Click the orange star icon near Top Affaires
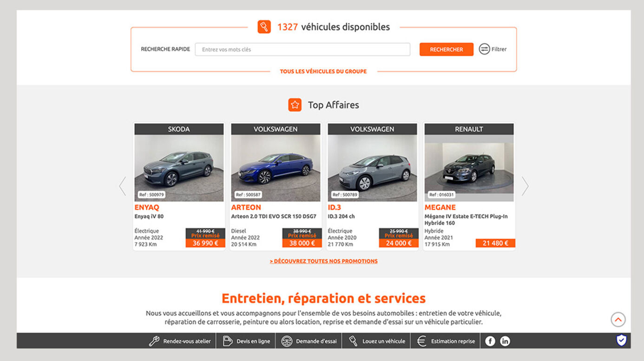The width and height of the screenshot is (644, 361). coord(295,105)
